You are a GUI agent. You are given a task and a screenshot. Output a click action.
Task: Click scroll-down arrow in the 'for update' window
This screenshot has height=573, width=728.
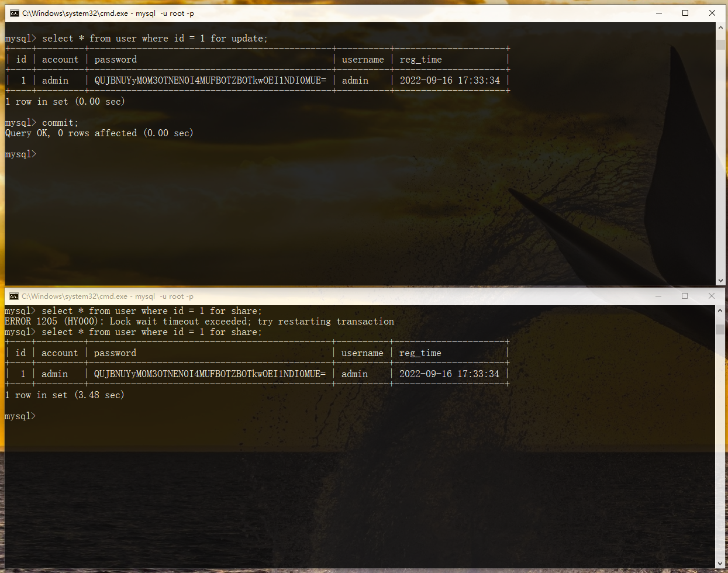click(x=720, y=280)
